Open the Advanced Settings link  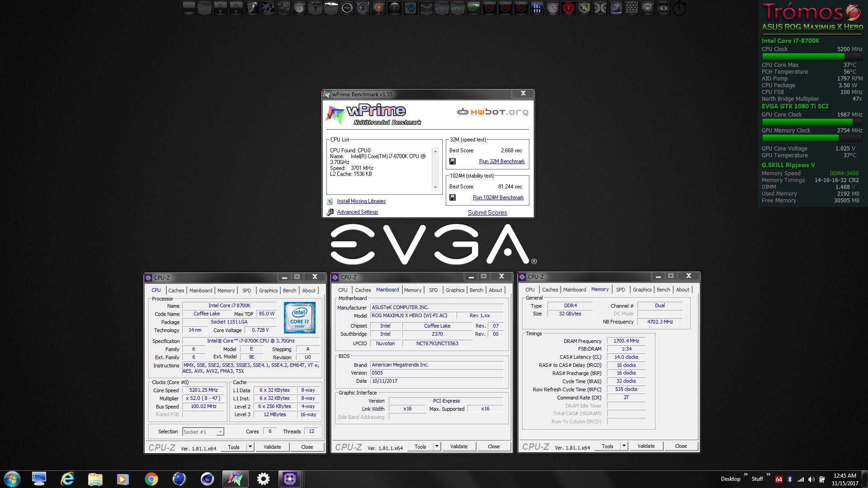357,212
